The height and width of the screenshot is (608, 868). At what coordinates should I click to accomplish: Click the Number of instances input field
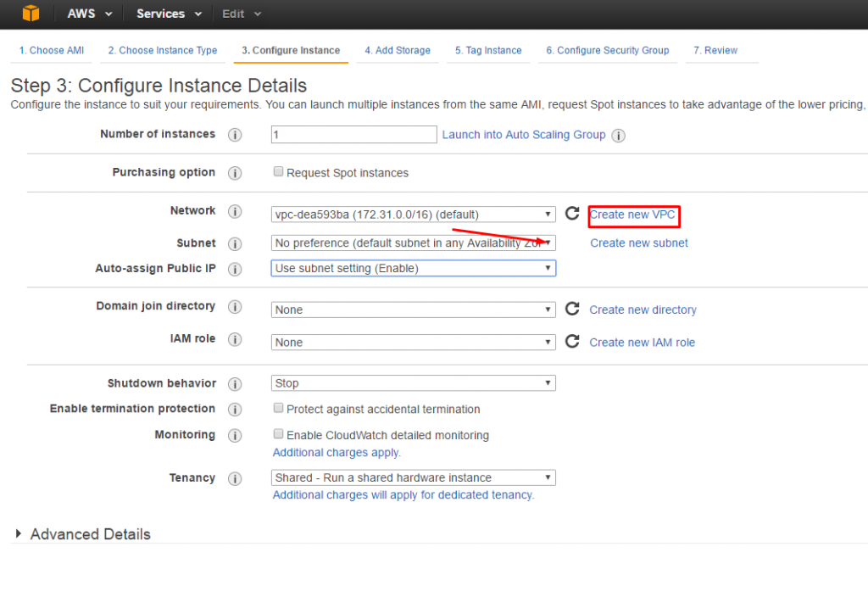point(353,134)
